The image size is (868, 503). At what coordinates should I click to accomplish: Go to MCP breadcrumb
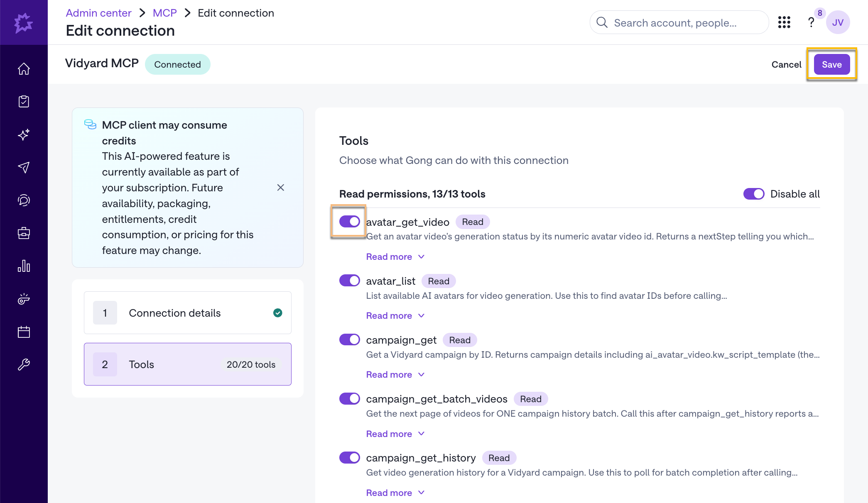point(165,13)
